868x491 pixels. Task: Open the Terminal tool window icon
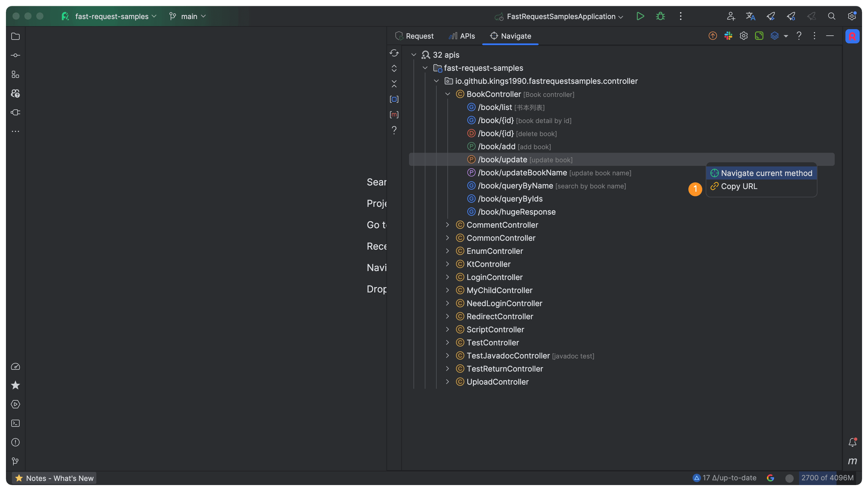coord(15,423)
